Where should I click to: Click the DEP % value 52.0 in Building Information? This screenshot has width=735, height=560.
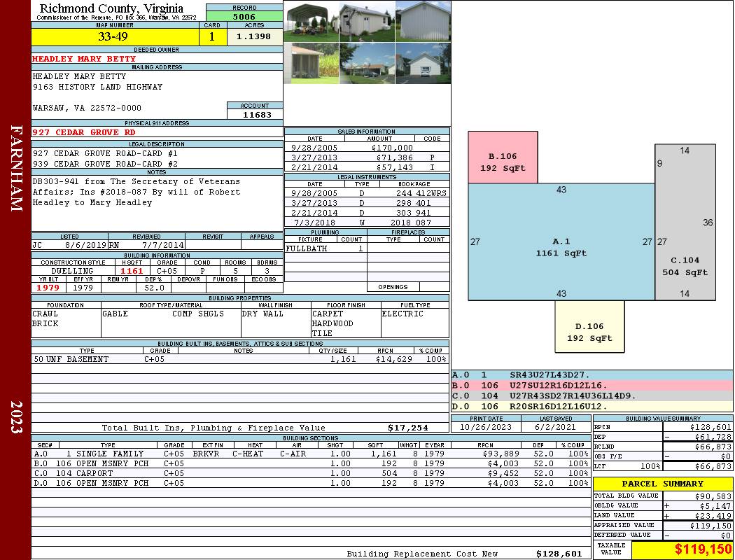tap(154, 288)
